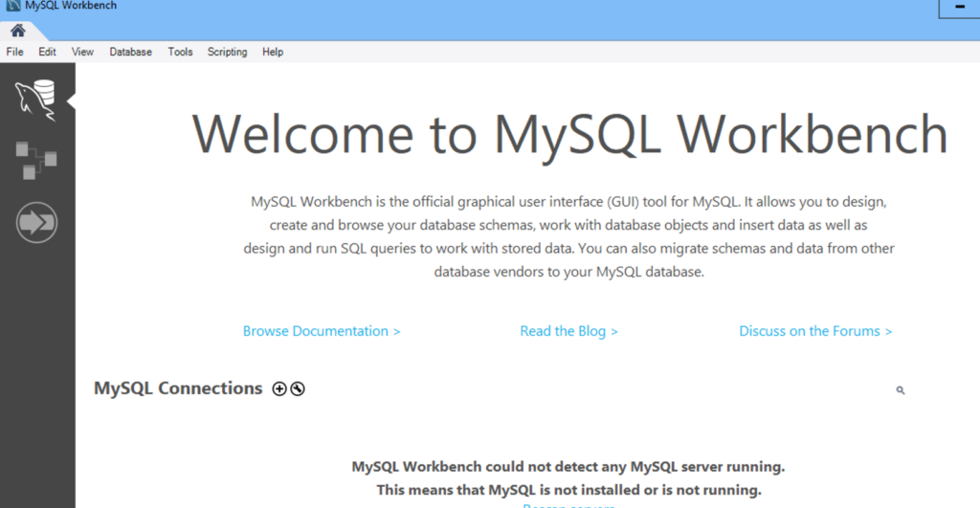Click the MySQL Connections heading text
980x508 pixels.
(178, 388)
